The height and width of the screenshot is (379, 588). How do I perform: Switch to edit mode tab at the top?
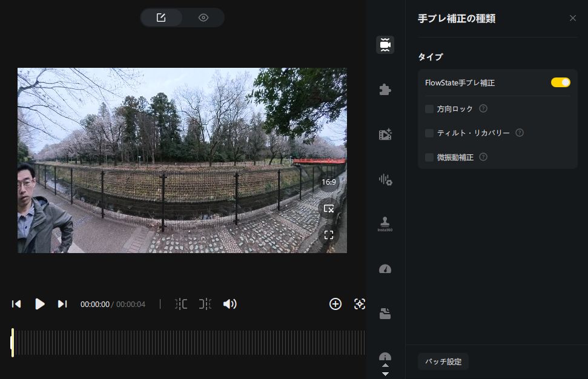pyautogui.click(x=161, y=18)
